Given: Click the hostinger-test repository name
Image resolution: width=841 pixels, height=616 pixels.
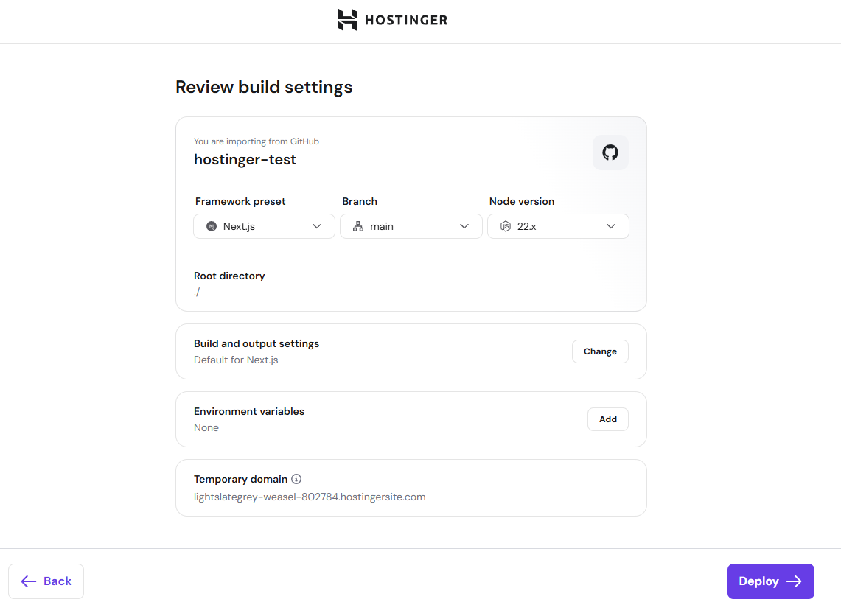Looking at the screenshot, I should [245, 159].
